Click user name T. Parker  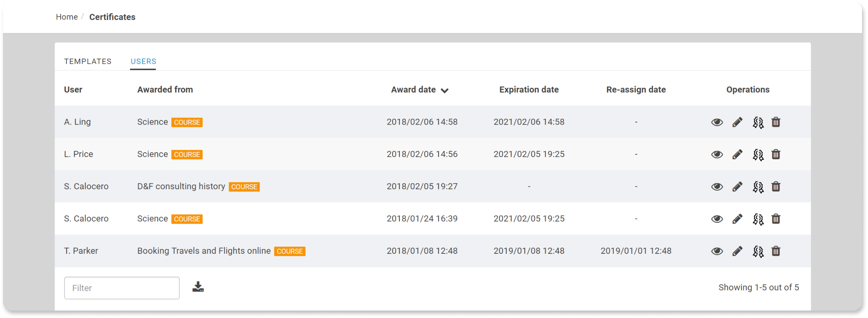coord(81,251)
